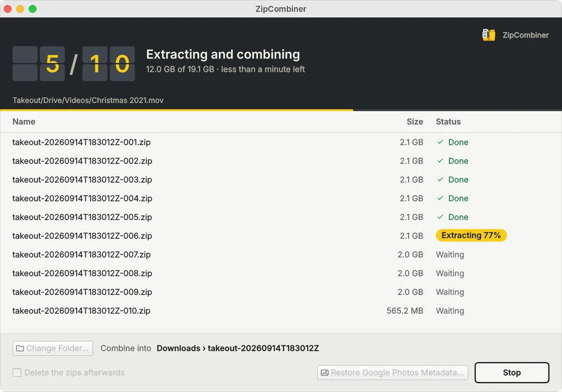Image resolution: width=562 pixels, height=392 pixels.
Task: Click the Done checkmark for 003.zip
Action: tap(440, 180)
